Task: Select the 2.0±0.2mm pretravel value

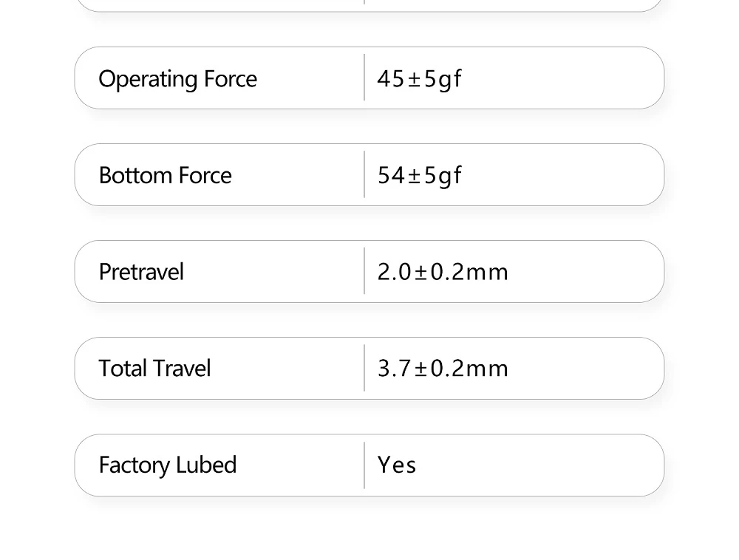Action: coord(443,272)
